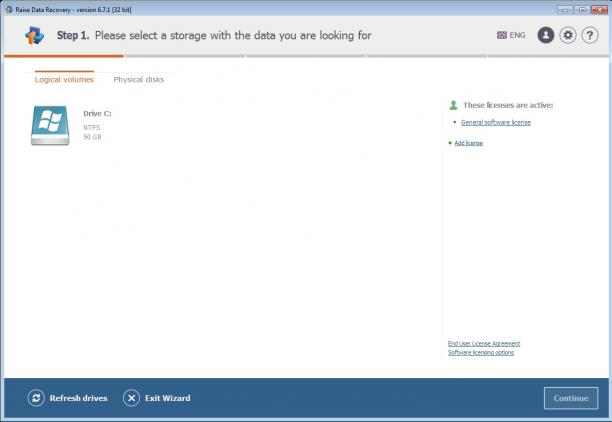This screenshot has height=422, width=612.
Task: Click the 'NTFS' file system text
Action: [92, 128]
